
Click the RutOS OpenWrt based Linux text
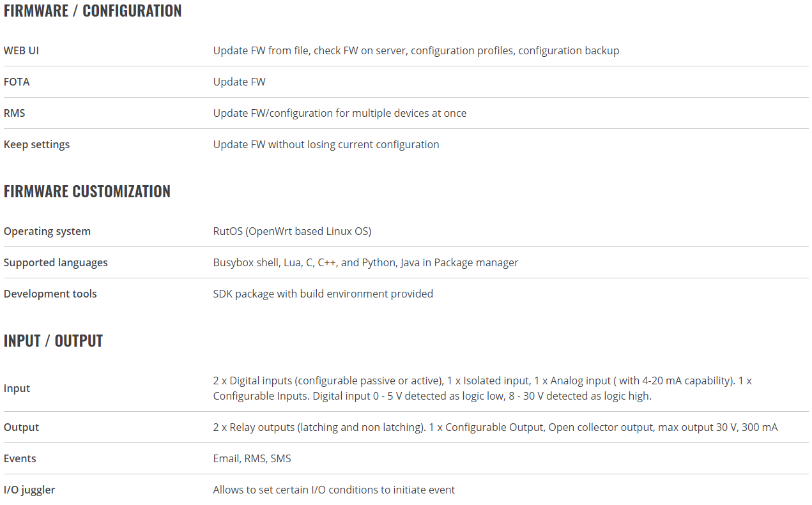pyautogui.click(x=292, y=231)
